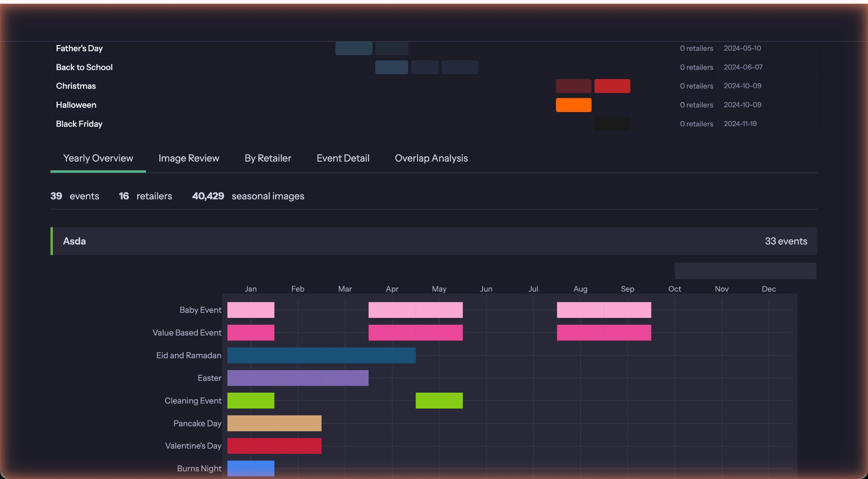Switch to the Image Review tab
Image resolution: width=868 pixels, height=479 pixels.
point(188,158)
